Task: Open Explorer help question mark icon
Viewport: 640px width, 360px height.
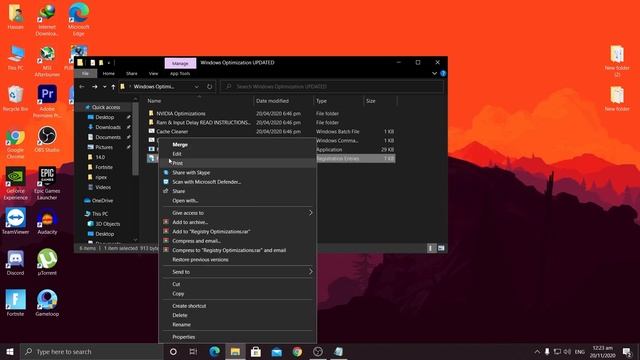Action: 443,73
